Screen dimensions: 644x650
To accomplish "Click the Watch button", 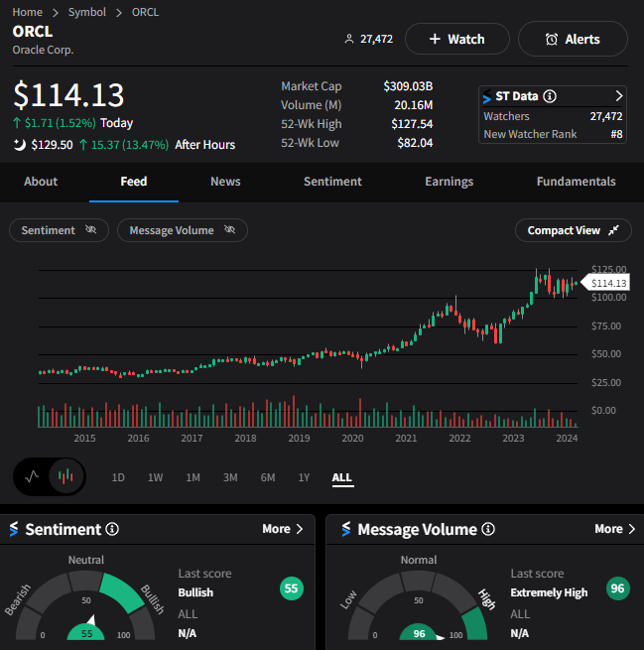I will pos(457,39).
